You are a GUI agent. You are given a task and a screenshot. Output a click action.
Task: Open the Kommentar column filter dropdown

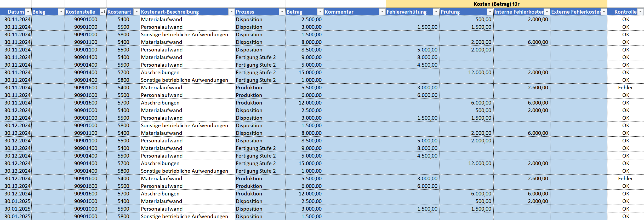click(x=382, y=12)
